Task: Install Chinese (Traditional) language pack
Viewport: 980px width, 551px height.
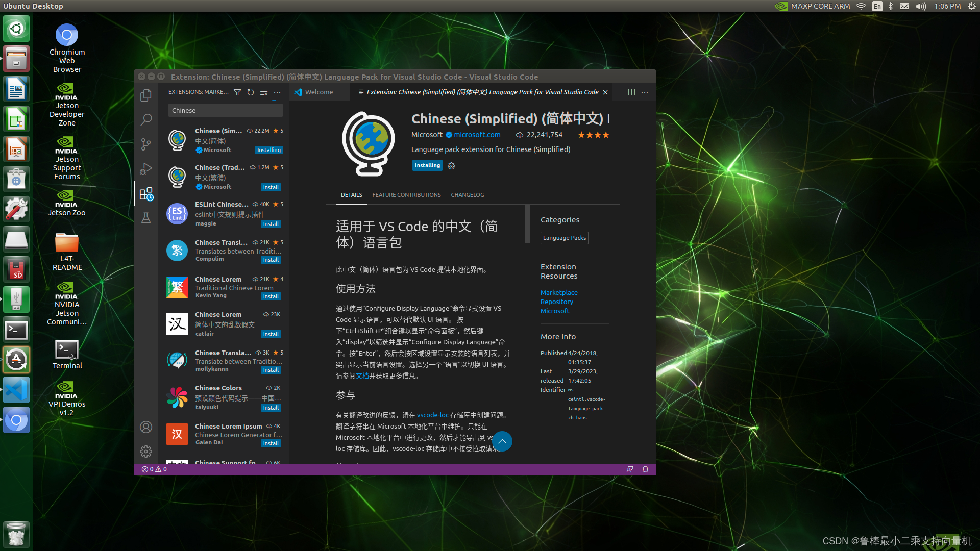Action: pos(271,187)
